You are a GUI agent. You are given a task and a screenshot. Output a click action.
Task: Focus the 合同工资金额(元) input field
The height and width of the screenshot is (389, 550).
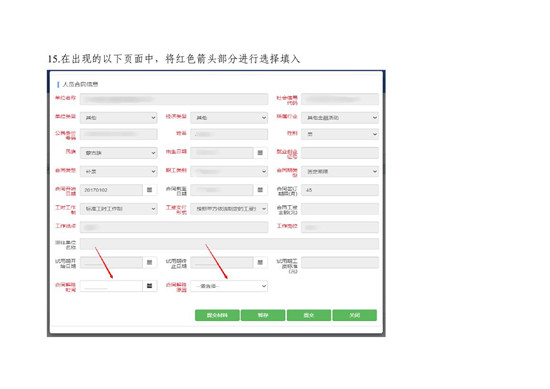point(340,209)
